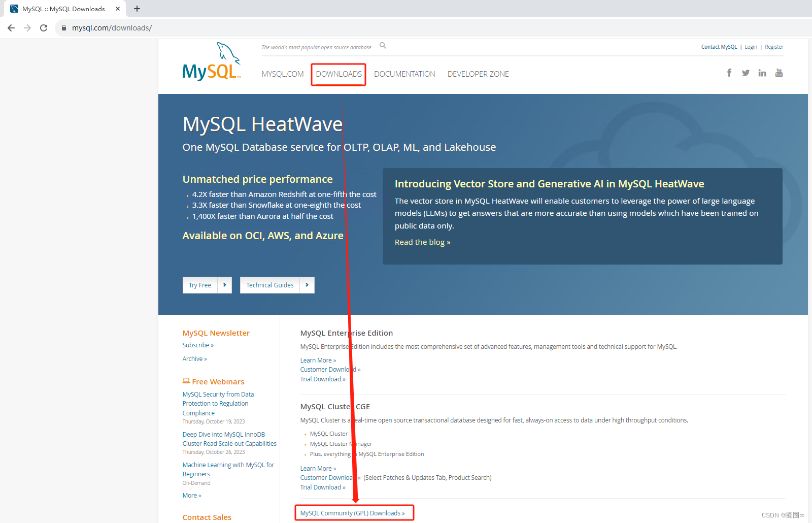Screen dimensions: 812x523
Task: Click Enterprise Edition Customer Download link
Action: (x=330, y=370)
